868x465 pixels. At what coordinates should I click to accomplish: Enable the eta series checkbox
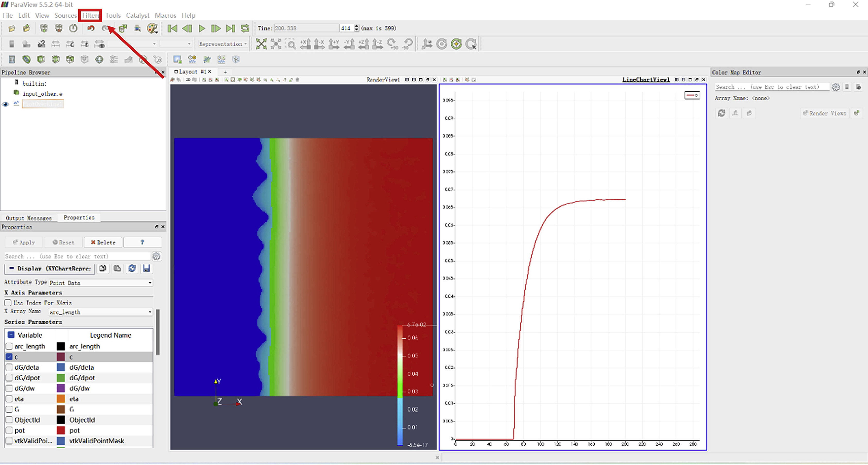10,399
